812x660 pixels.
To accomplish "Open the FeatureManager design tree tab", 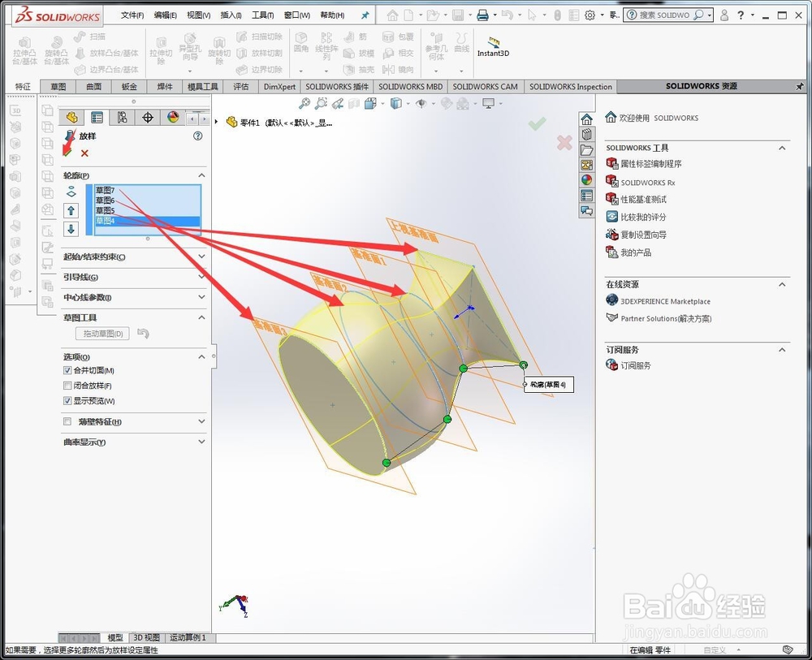I will 71,118.
